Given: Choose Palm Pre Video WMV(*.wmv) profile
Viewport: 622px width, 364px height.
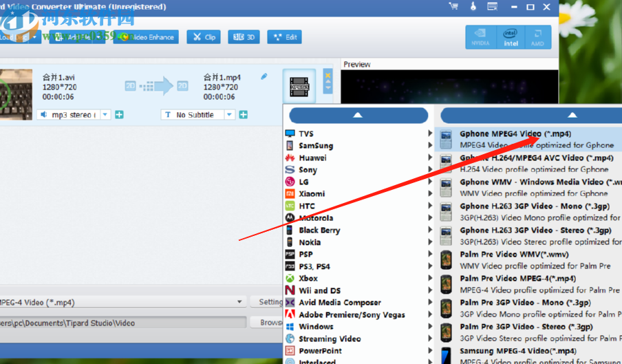Looking at the screenshot, I should (529, 260).
